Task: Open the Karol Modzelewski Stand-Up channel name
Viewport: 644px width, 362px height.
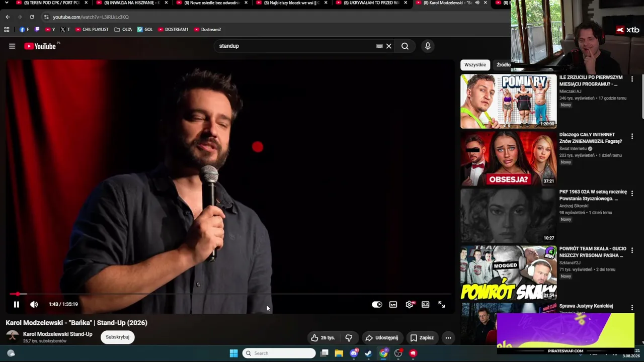Action: 58,334
